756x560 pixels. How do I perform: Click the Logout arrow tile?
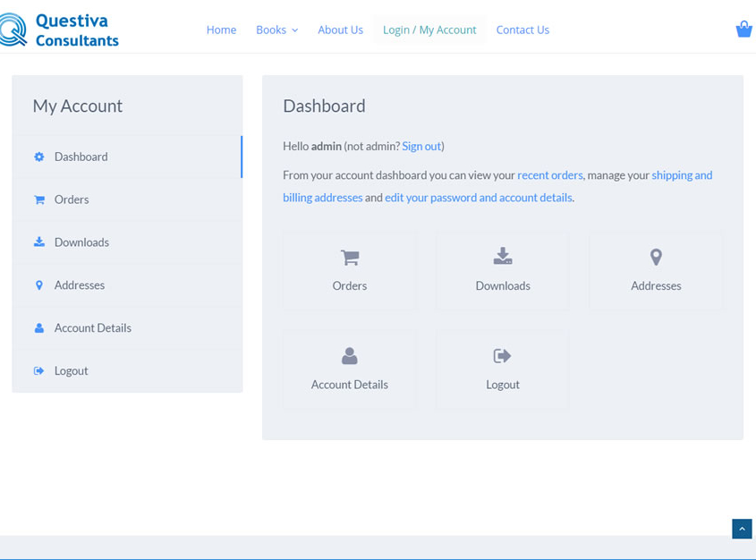(x=503, y=369)
